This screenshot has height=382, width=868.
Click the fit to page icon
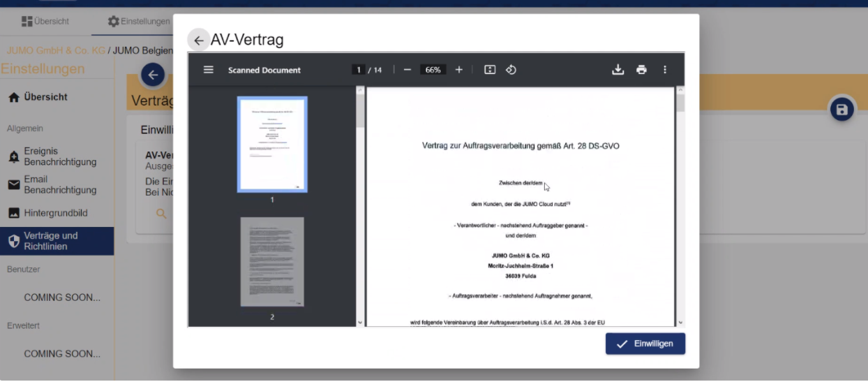pyautogui.click(x=490, y=70)
